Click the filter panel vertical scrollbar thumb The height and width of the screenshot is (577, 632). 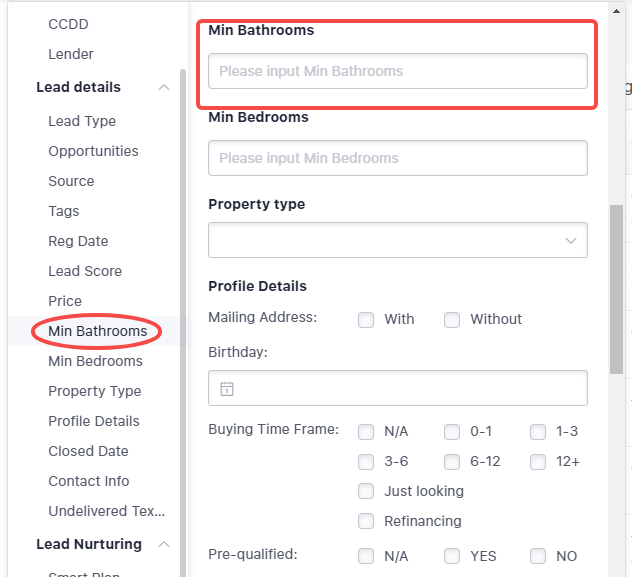(616, 289)
